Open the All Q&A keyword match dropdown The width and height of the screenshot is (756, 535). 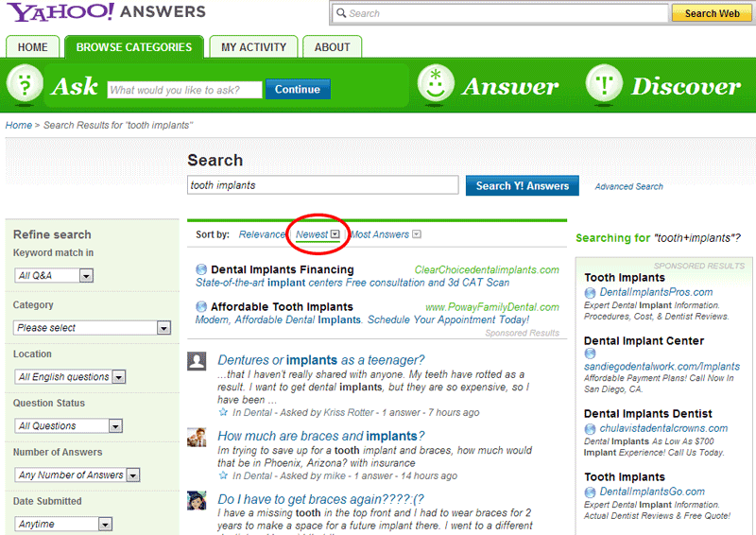click(x=54, y=275)
